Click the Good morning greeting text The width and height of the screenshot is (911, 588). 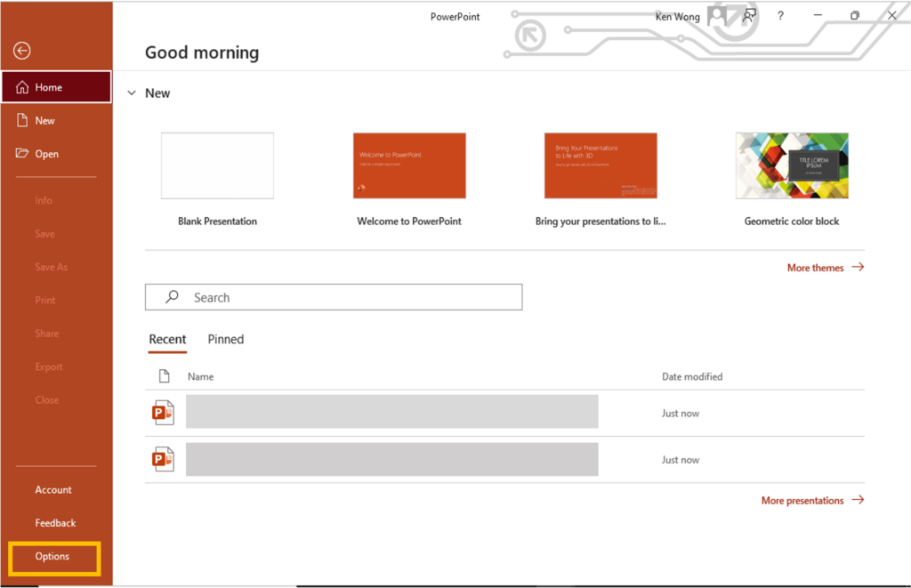coord(202,52)
